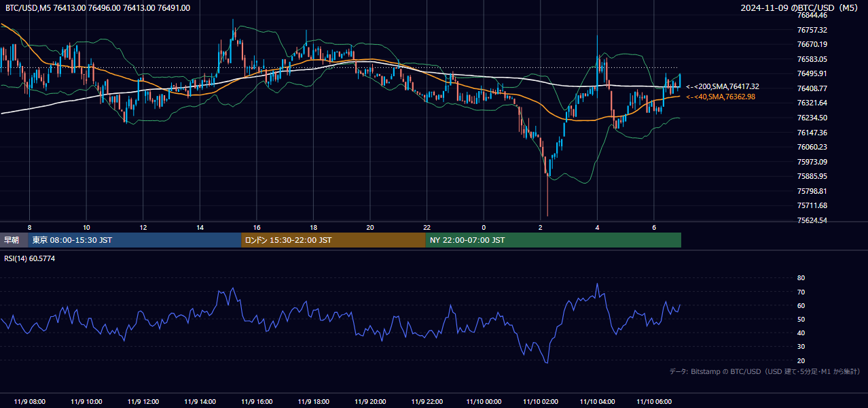Click RSI scale value 50
The width and height of the screenshot is (868, 408).
[x=801, y=319]
